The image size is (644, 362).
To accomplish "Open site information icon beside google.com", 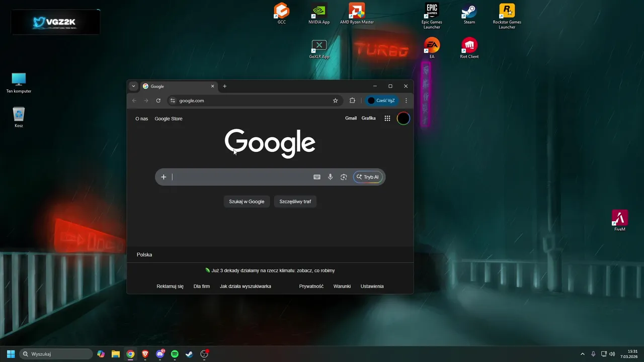I will [173, 101].
